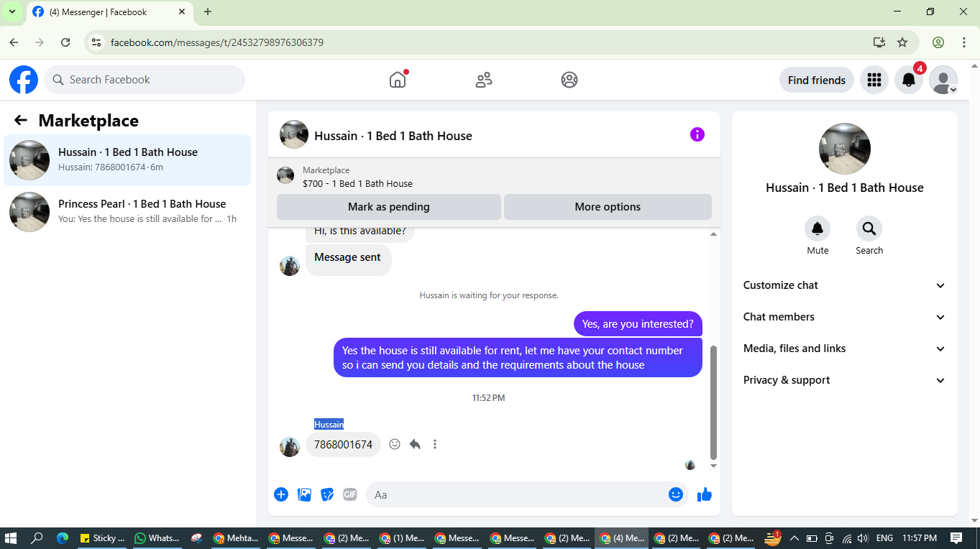Open Windows taskbar search

point(37,538)
